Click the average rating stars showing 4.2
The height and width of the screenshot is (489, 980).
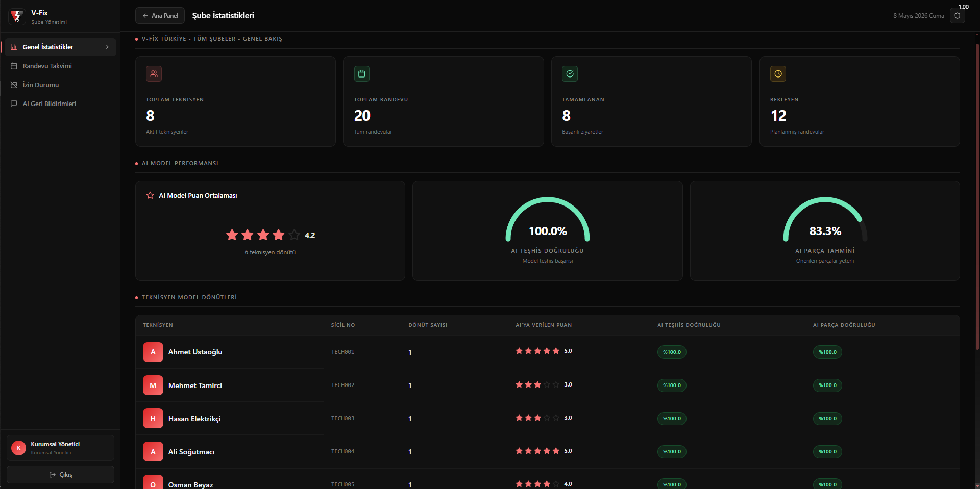point(263,235)
